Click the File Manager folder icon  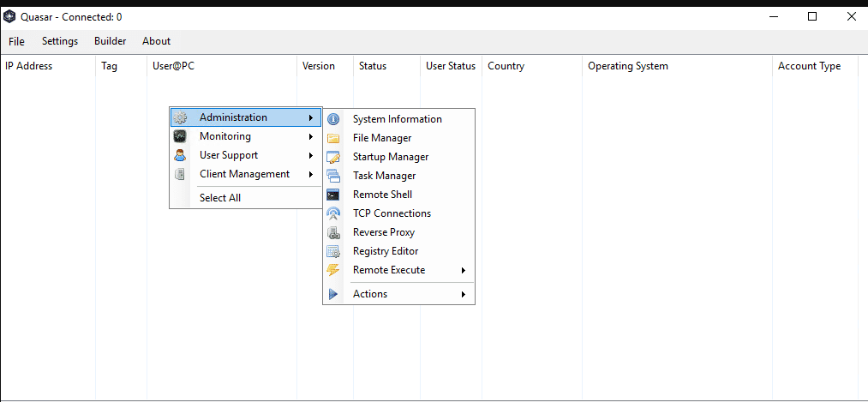click(333, 138)
